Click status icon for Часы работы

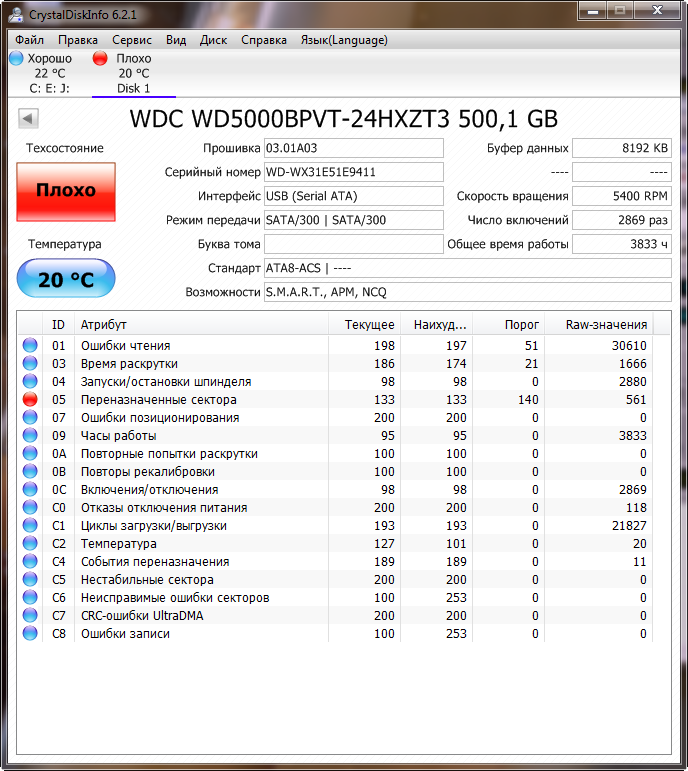tap(30, 435)
